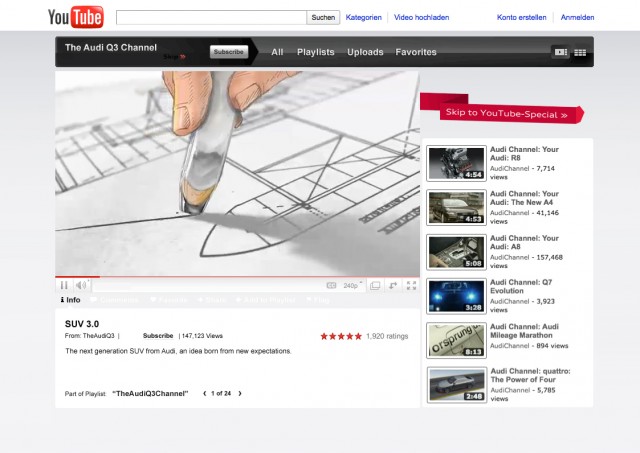The image size is (640, 453).
Task: Click title 'Audi Channel: Your Audi: R8'
Action: coord(524,153)
